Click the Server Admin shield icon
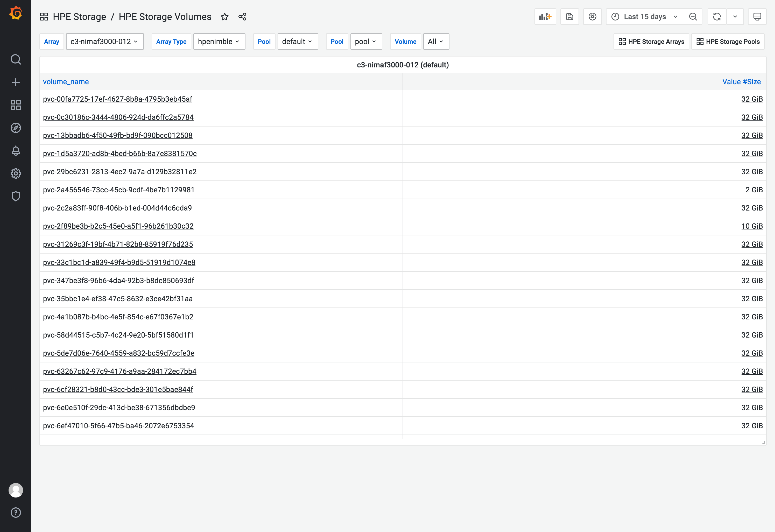The height and width of the screenshot is (532, 775). (16, 196)
